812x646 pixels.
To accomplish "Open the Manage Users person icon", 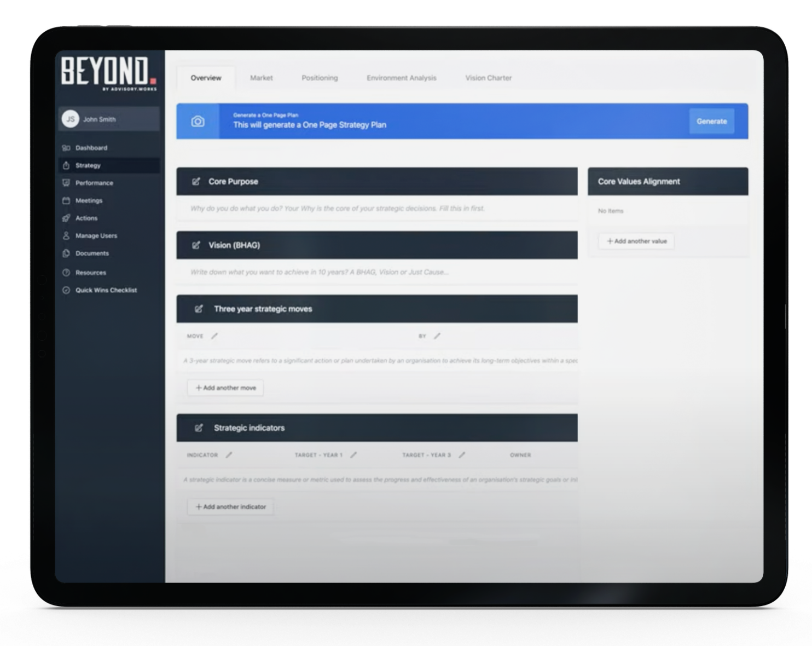I will point(66,235).
